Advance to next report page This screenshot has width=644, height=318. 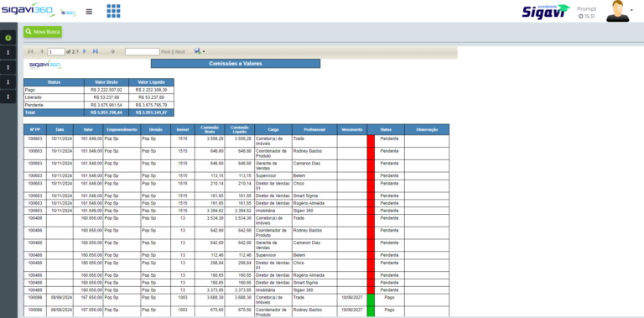(85, 51)
